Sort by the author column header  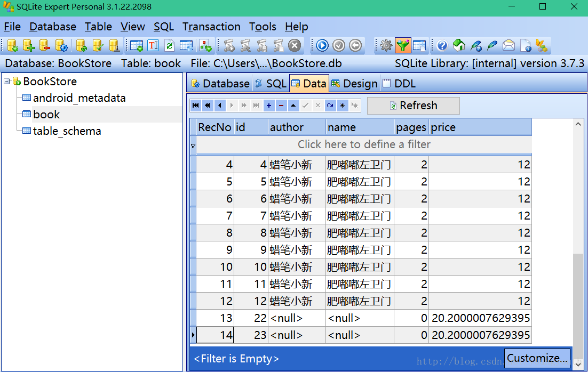point(297,127)
